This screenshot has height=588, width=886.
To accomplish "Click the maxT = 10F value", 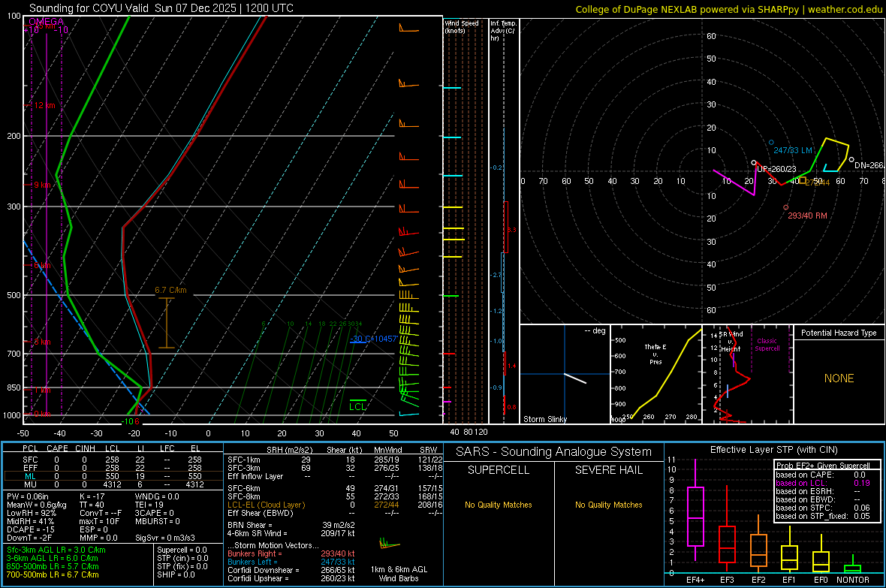I will click(x=99, y=521).
